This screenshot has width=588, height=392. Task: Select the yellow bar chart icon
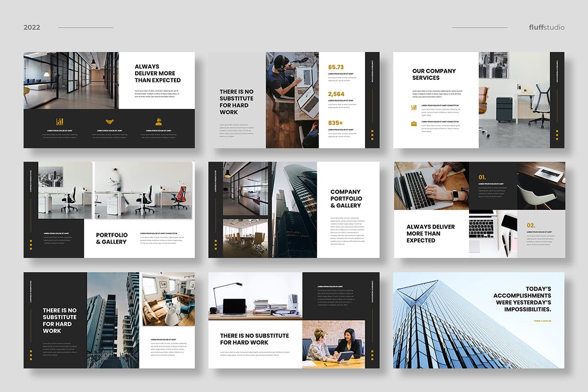click(60, 122)
